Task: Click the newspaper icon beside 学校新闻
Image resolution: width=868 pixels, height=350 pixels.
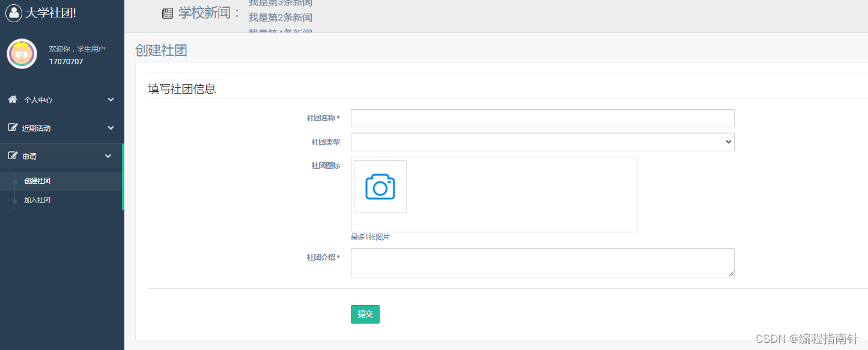Action: pos(168,13)
